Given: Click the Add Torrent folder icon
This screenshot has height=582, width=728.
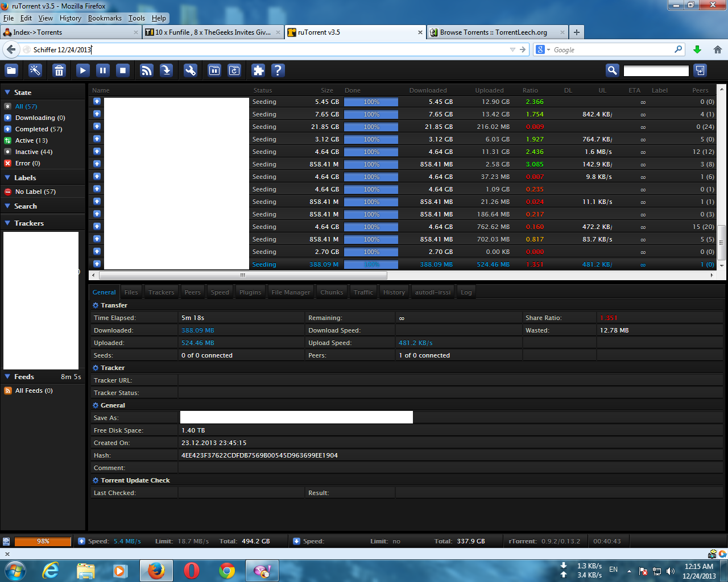Looking at the screenshot, I should (x=11, y=70).
